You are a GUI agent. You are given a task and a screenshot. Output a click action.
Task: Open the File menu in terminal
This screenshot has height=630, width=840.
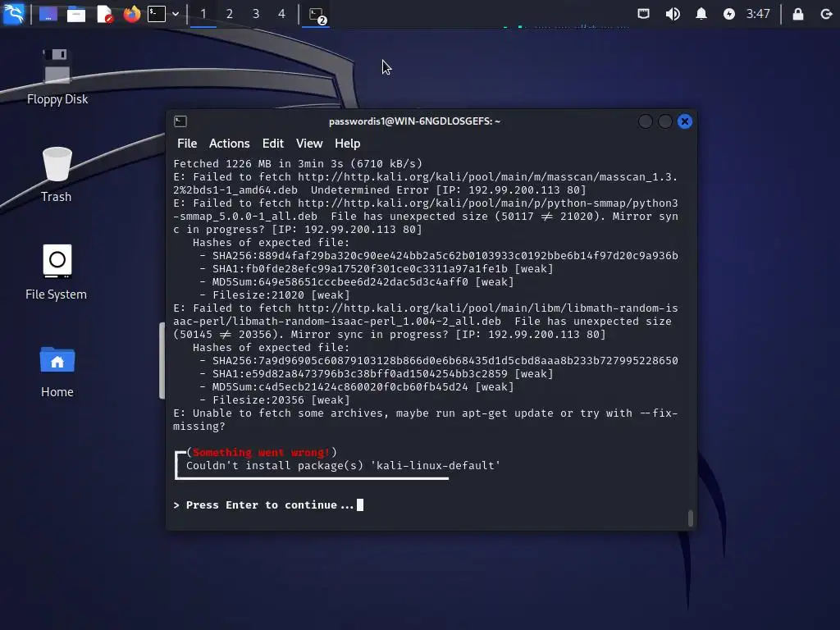click(x=187, y=144)
